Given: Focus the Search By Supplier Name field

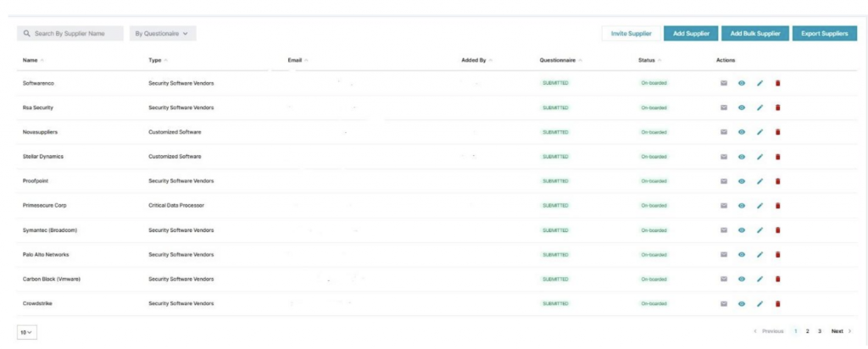Looking at the screenshot, I should [70, 34].
